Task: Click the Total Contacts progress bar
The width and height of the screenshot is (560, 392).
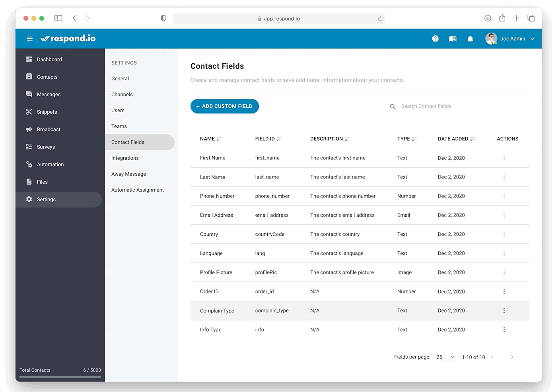Action: click(x=60, y=376)
